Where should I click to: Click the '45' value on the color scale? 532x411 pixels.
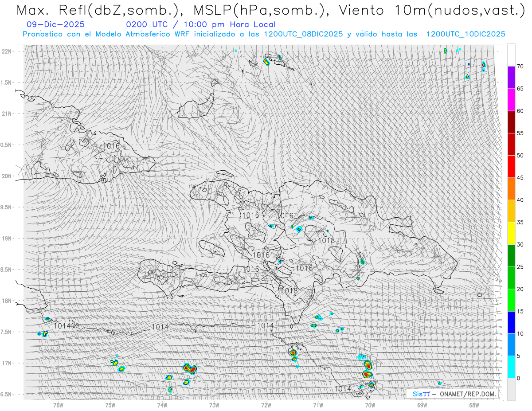pos(520,178)
